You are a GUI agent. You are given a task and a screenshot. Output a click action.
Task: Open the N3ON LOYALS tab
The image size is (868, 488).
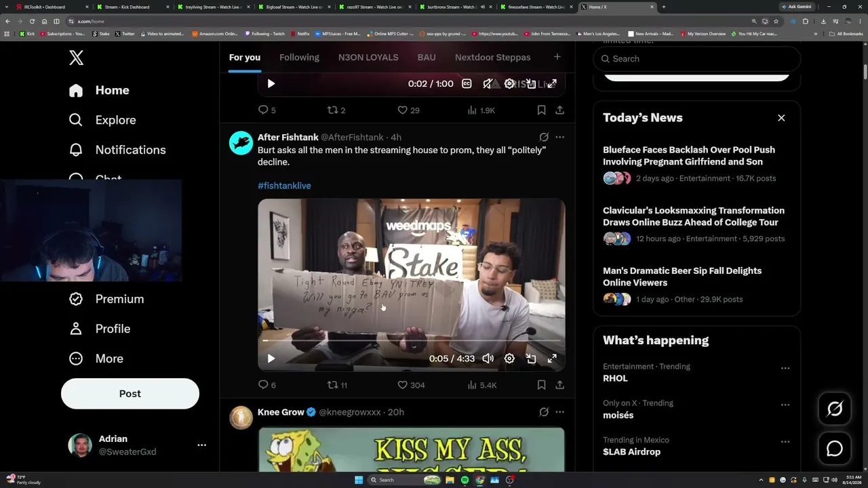[368, 58]
